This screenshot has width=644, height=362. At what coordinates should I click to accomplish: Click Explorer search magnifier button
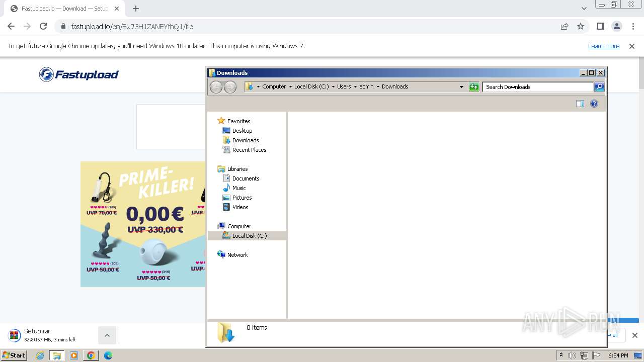599,87
